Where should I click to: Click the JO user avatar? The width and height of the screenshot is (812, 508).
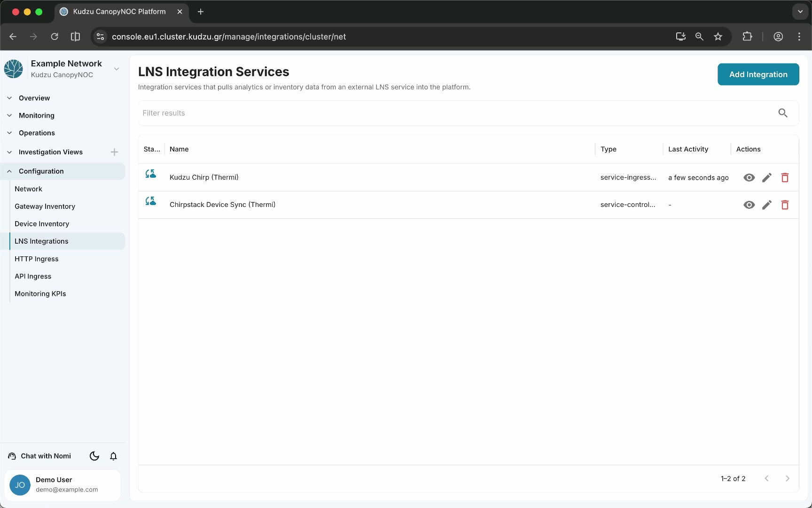[20, 485]
